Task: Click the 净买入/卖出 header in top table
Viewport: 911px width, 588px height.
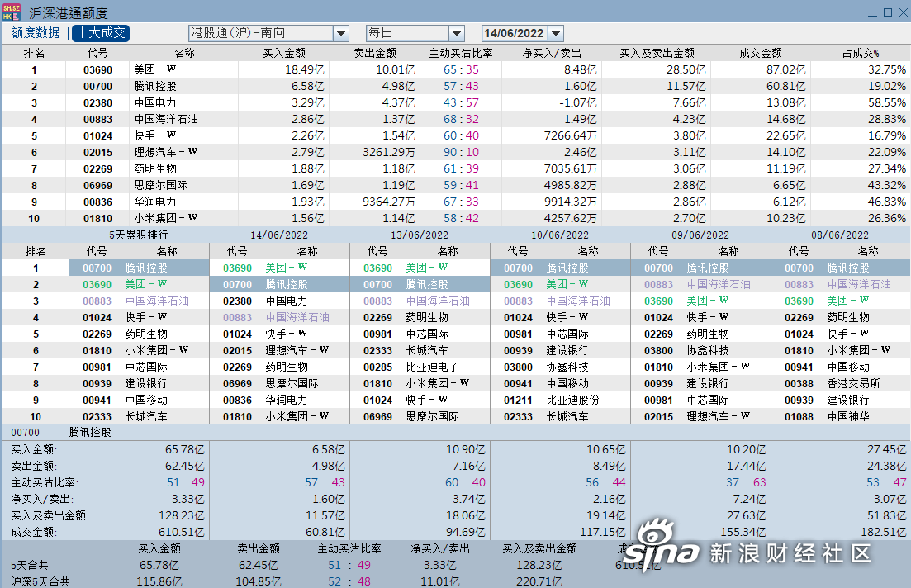Action: [x=552, y=53]
